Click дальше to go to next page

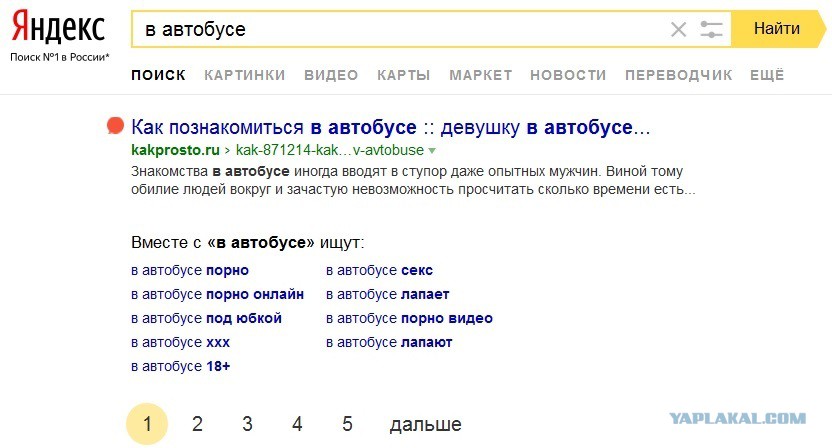(426, 425)
